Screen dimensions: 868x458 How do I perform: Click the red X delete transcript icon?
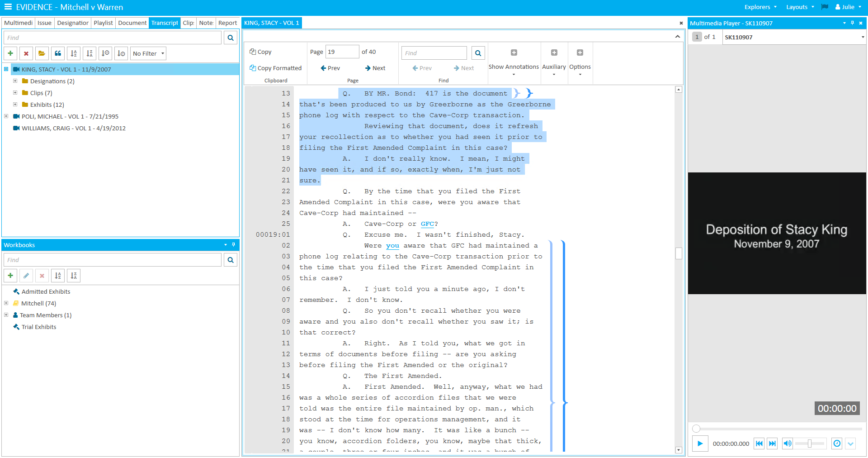[x=26, y=53]
